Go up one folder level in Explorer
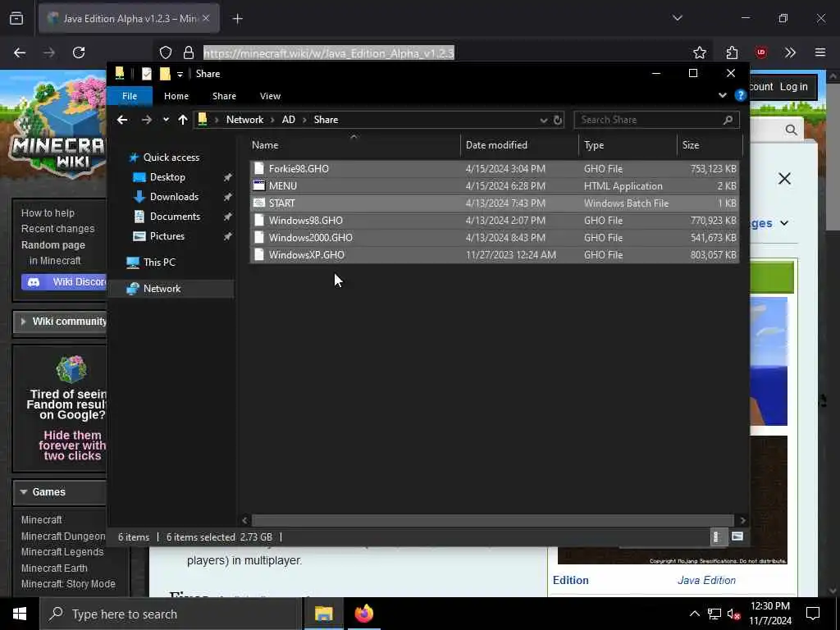Viewport: 840px width, 630px height. tap(183, 120)
